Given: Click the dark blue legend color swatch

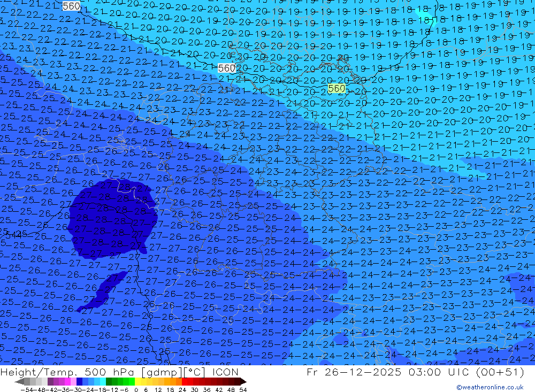Looking at the screenshot, I should [79, 381].
